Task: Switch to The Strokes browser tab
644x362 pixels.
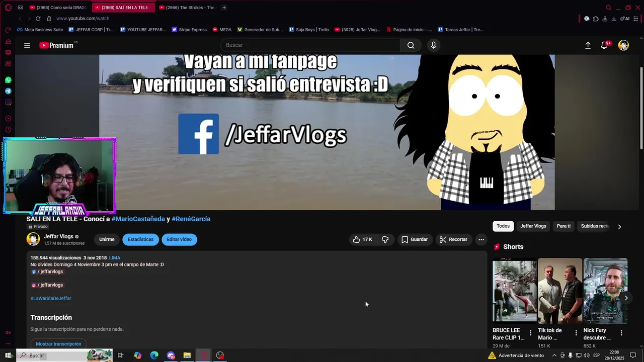Action: pos(186,8)
